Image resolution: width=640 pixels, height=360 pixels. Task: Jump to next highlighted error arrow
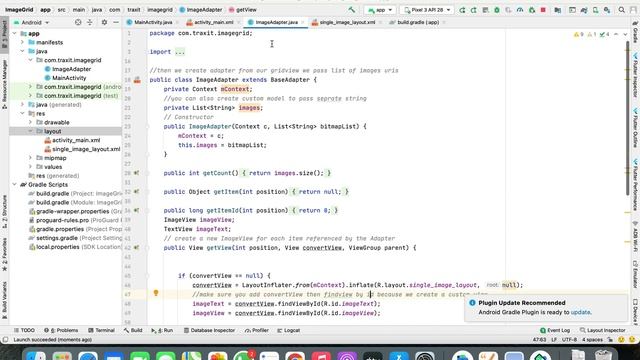coord(625,34)
